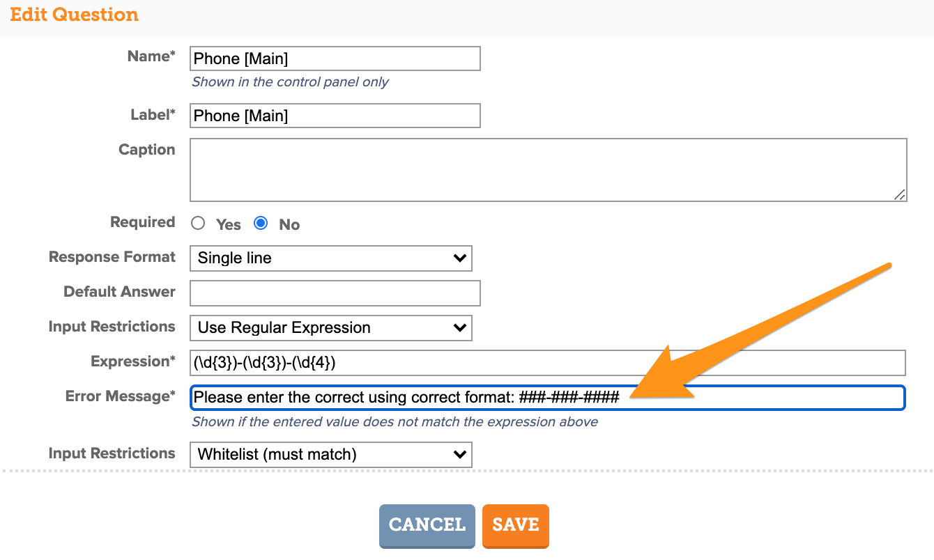Expand the Whitelist (must match) dropdown
The image size is (934, 560).
[331, 454]
